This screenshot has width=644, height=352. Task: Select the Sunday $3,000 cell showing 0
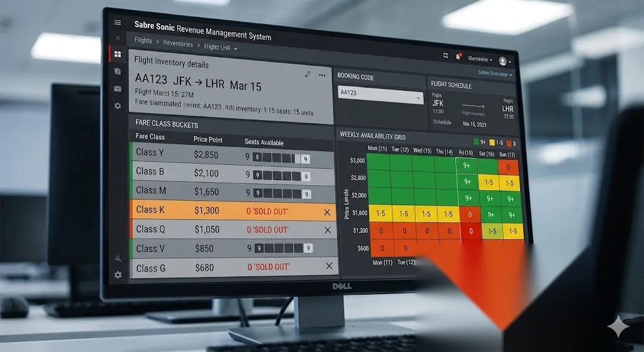(x=508, y=167)
